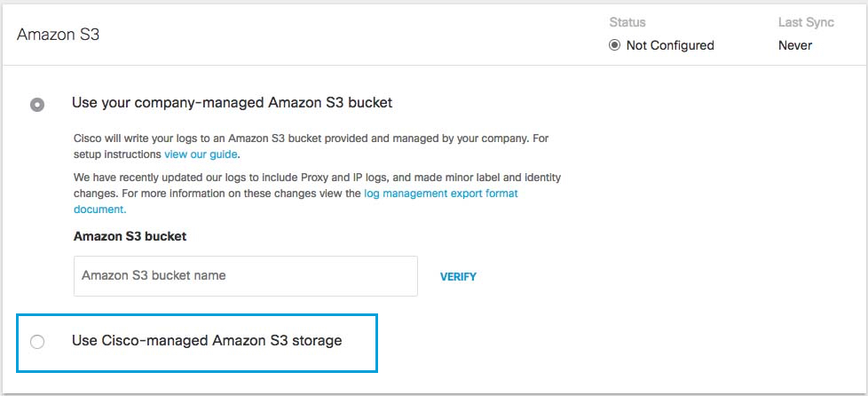Click the 'Not Configured' status text
Screen dimensions: 868x396
669,45
